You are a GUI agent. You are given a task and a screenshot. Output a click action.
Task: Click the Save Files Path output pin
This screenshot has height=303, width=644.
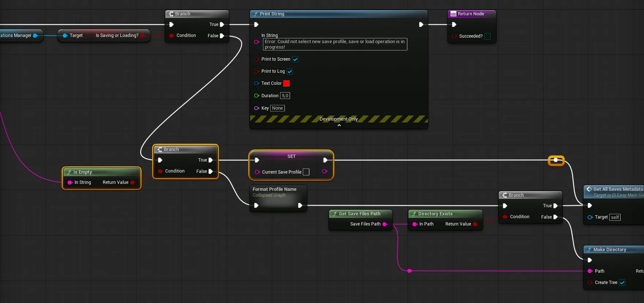(385, 224)
